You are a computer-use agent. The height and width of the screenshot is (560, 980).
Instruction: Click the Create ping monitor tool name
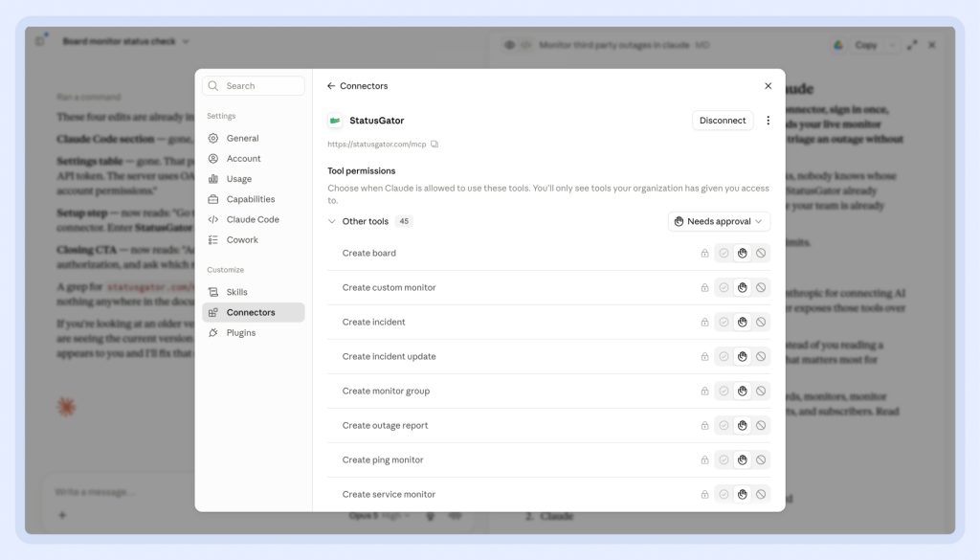coord(383,460)
